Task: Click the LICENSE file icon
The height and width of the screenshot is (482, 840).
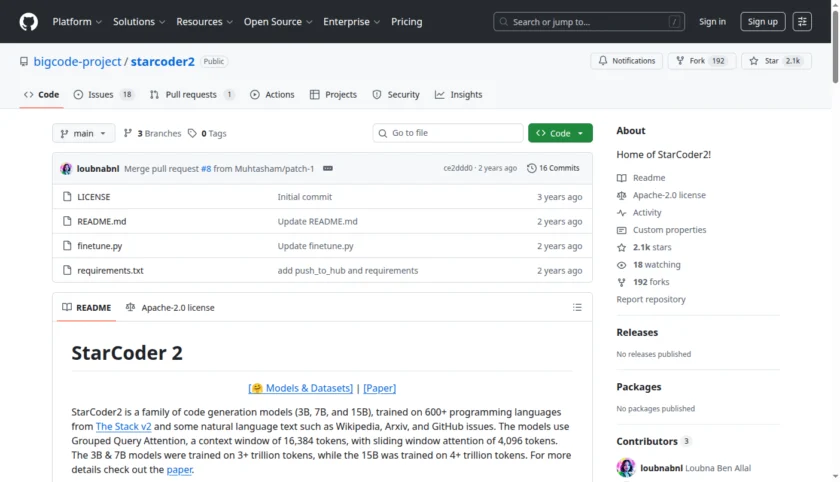Action: point(67,197)
